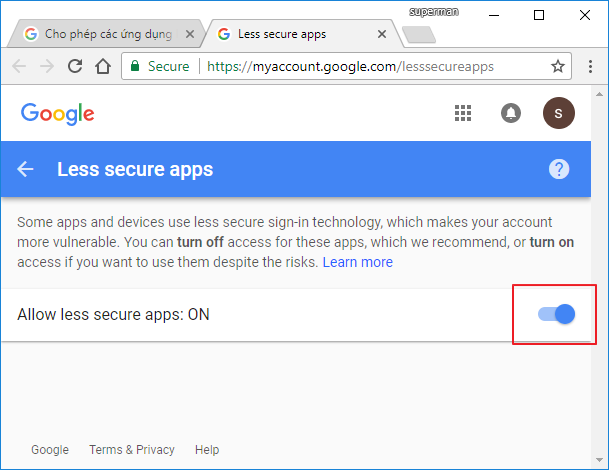Open the help question mark icon

coord(559,169)
